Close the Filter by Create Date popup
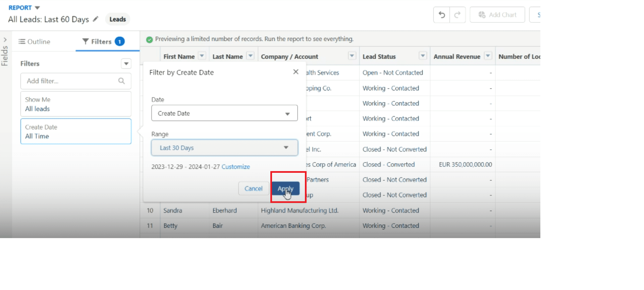644x290 pixels. pos(296,72)
